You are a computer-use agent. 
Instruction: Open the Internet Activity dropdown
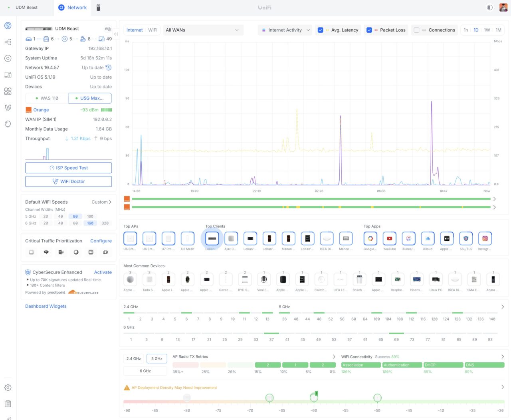tap(285, 30)
